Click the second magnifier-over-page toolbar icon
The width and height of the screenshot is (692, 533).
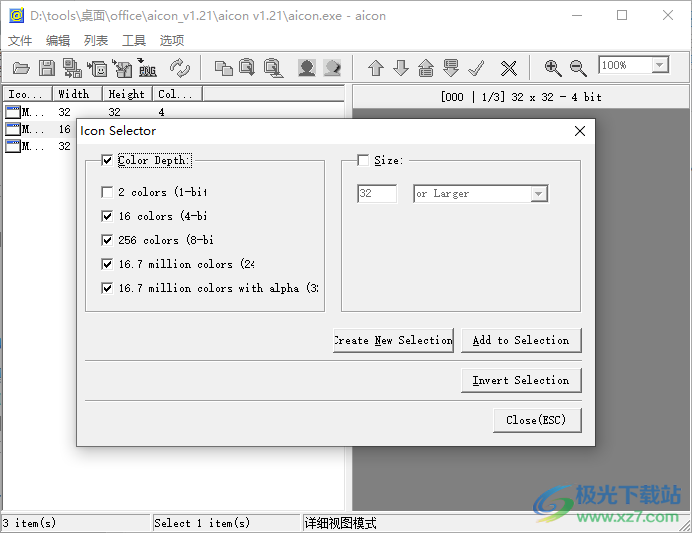(273, 68)
